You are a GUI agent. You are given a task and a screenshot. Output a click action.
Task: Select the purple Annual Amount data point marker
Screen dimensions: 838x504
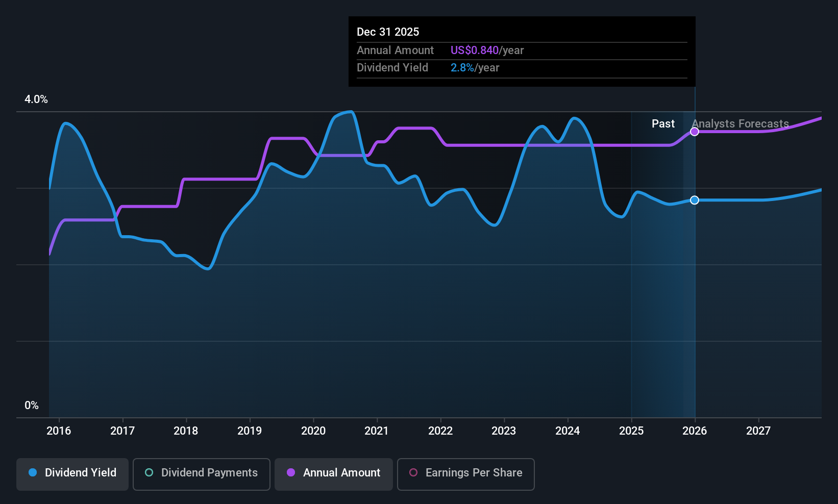695,132
